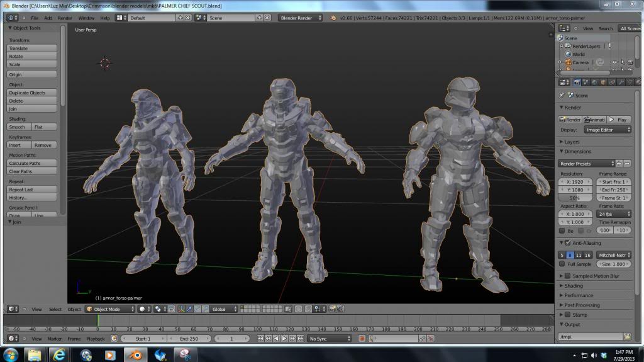Click the Camera restrict render icon
644x362 pixels.
[x=630, y=62]
